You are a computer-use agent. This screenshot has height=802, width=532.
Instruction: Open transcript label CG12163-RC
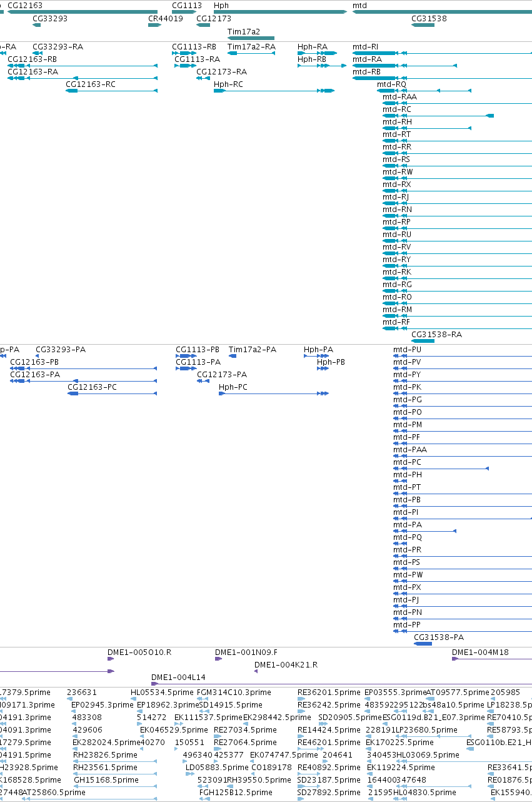coord(91,84)
